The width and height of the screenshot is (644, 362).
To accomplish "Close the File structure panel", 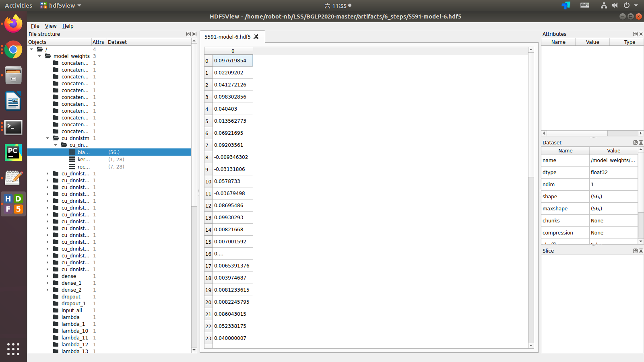I will point(194,34).
